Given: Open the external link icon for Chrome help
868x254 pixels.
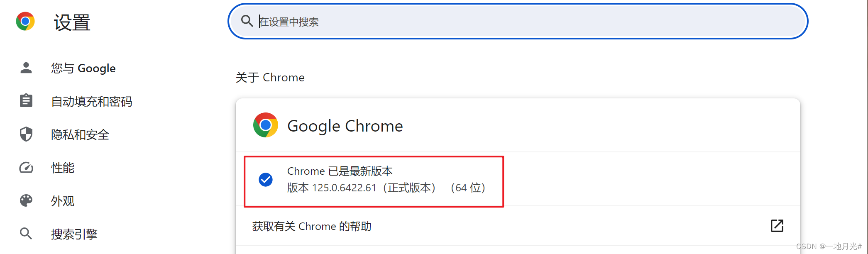Looking at the screenshot, I should point(777,226).
